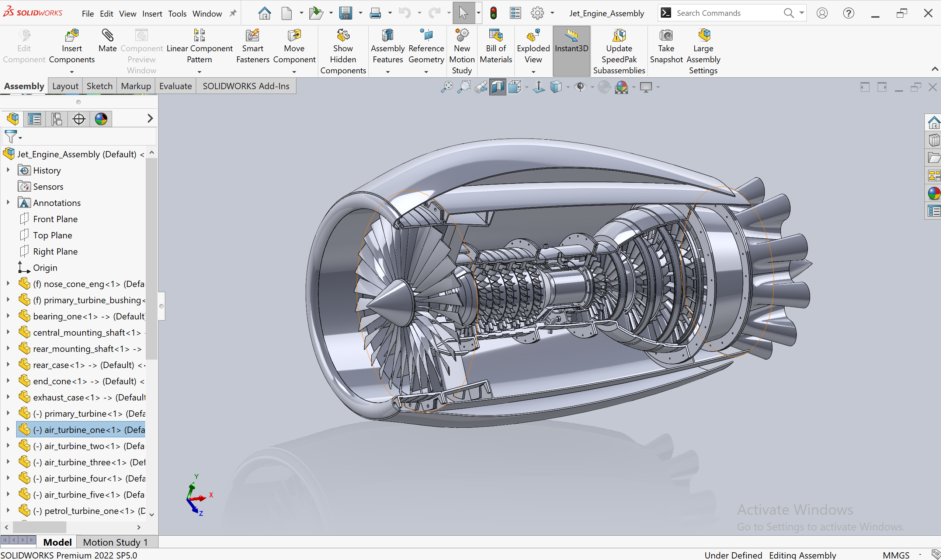Image resolution: width=941 pixels, height=560 pixels.
Task: Open the Appearances task pane color ball
Action: click(934, 193)
